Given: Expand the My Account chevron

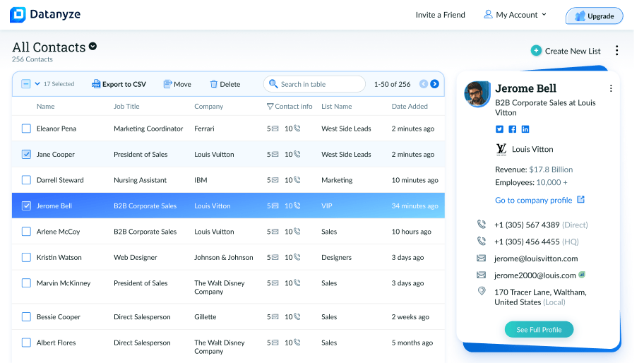Looking at the screenshot, I should click(x=544, y=14).
